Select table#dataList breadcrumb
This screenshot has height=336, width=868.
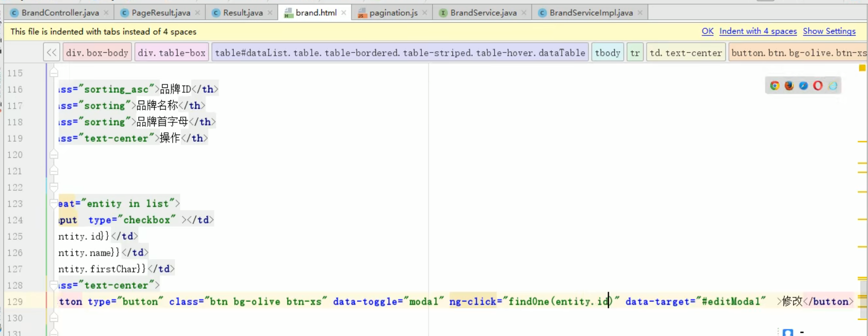coord(400,53)
